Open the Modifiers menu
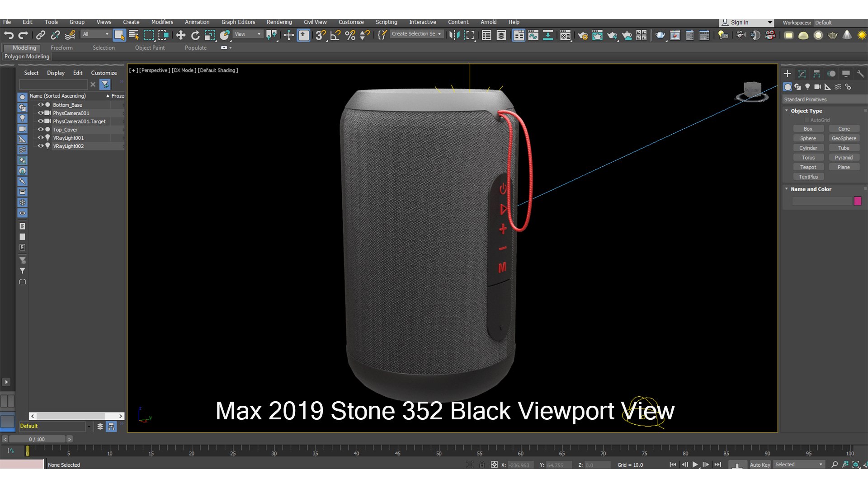The width and height of the screenshot is (868, 488). 162,22
